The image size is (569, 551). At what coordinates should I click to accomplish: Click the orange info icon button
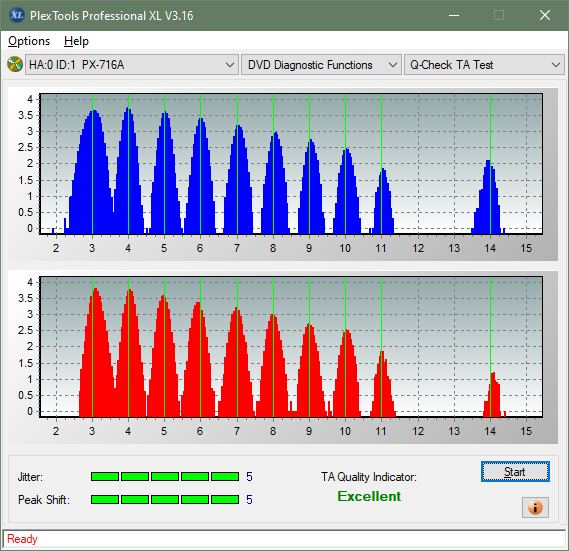535,507
